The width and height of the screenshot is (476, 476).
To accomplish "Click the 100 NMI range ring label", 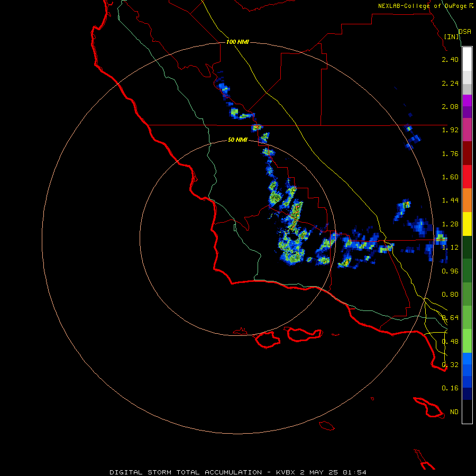I will (237, 42).
